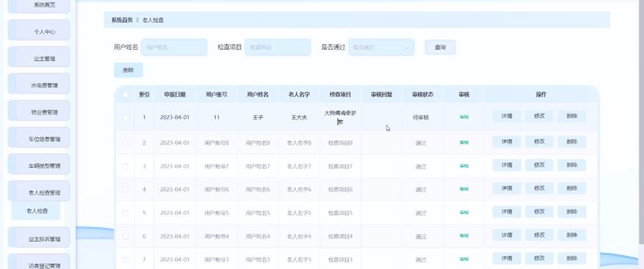This screenshot has height=269, width=644.
Task: Toggle the select-all checkbox in the table header
Action: pyautogui.click(x=126, y=95)
